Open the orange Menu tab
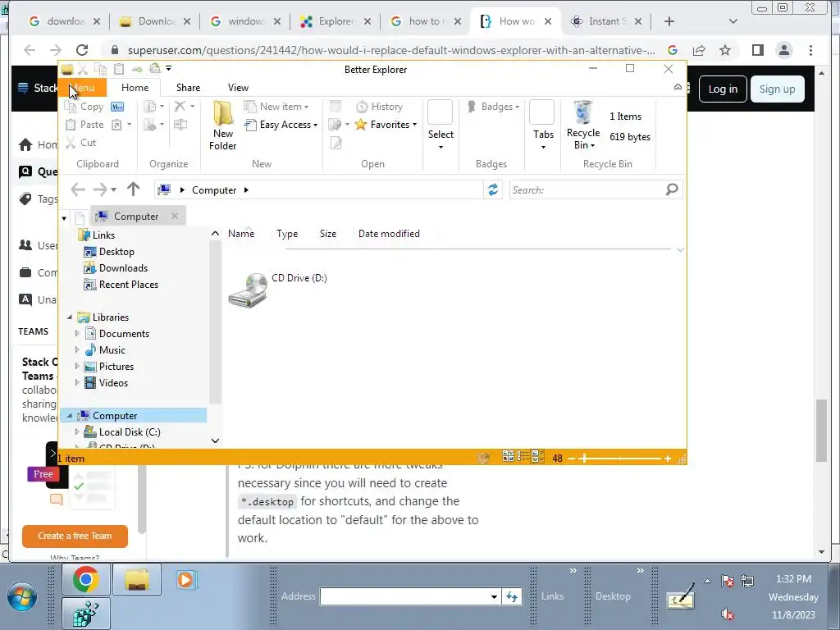Image resolution: width=840 pixels, height=630 pixels. (x=83, y=87)
